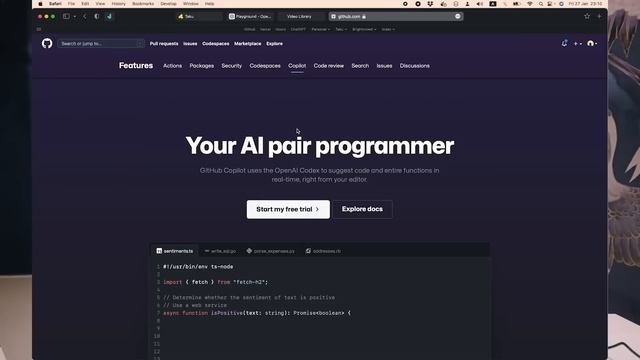Open the plus create-new dropdown

(x=578, y=43)
